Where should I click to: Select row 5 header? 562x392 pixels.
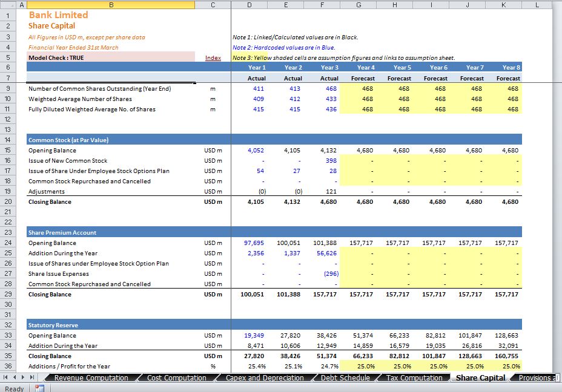coord(8,57)
